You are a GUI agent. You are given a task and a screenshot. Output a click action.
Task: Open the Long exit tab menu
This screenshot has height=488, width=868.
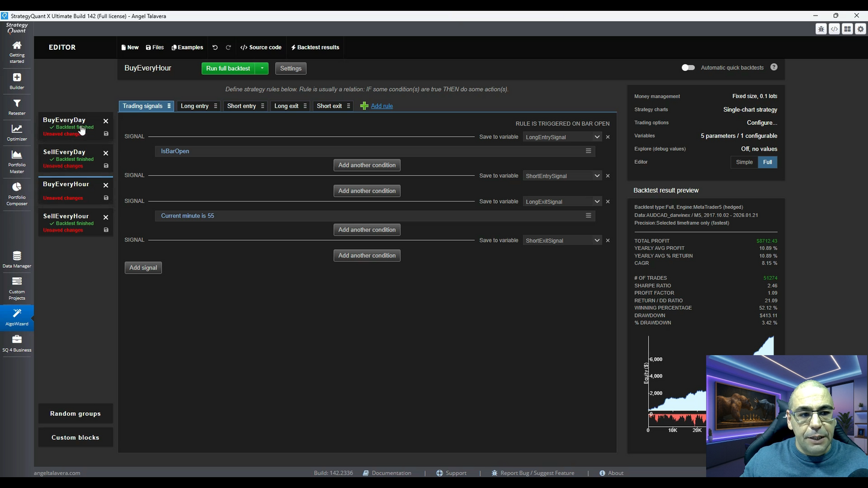(x=305, y=106)
